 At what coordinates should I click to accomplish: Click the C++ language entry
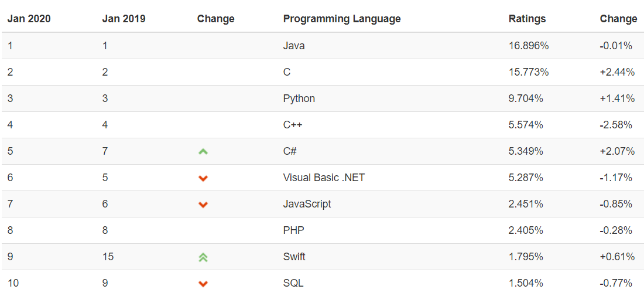292,125
